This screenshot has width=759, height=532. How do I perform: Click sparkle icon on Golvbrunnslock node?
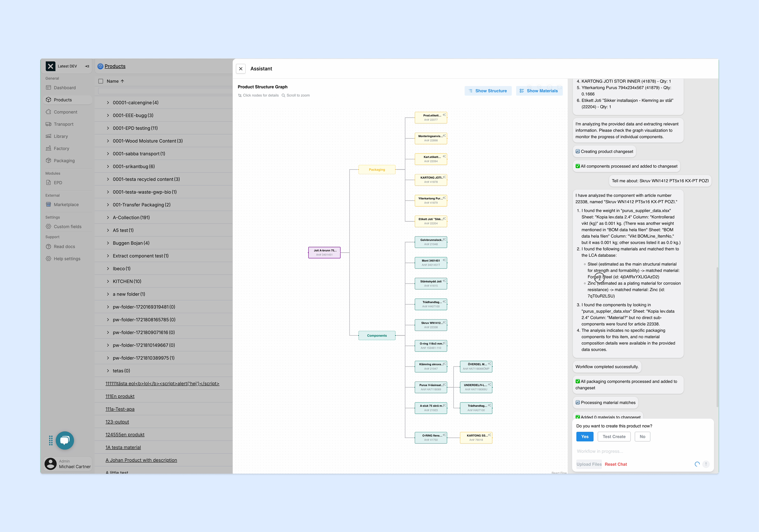click(444, 239)
